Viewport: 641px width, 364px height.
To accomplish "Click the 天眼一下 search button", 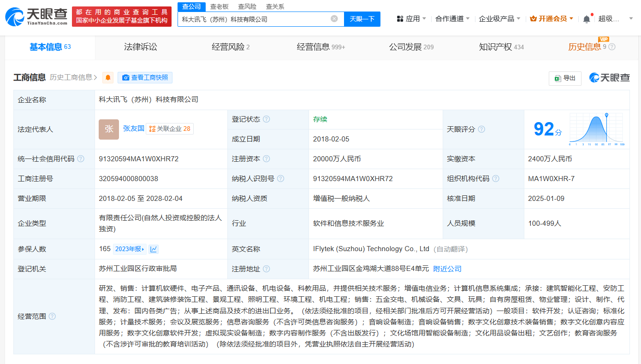I will click(x=362, y=19).
